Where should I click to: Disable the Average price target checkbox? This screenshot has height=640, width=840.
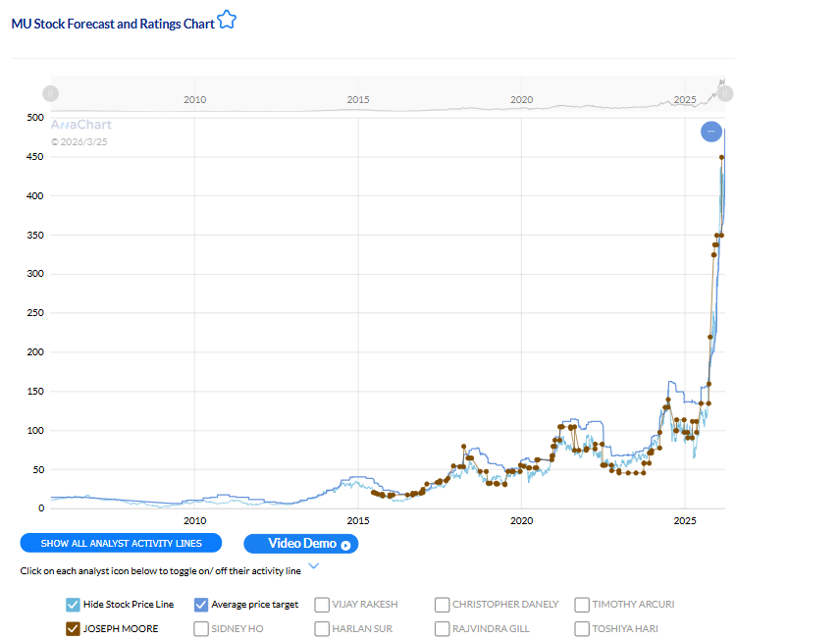200,605
